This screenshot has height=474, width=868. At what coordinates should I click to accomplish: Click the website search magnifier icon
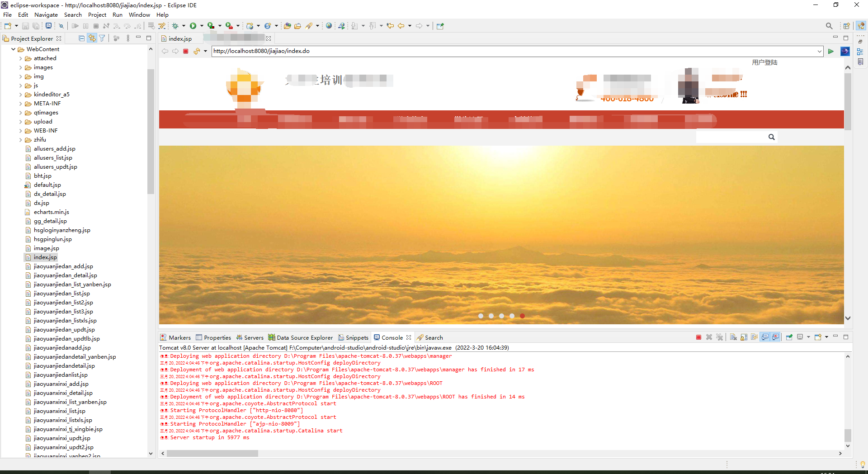(x=772, y=137)
